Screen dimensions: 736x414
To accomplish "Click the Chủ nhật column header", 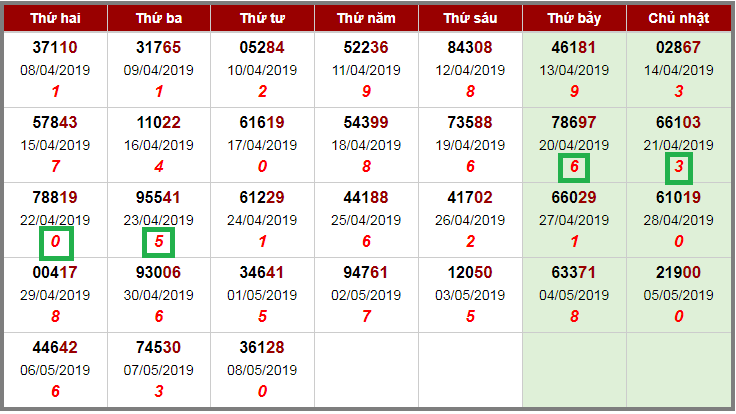I will coord(679,18).
